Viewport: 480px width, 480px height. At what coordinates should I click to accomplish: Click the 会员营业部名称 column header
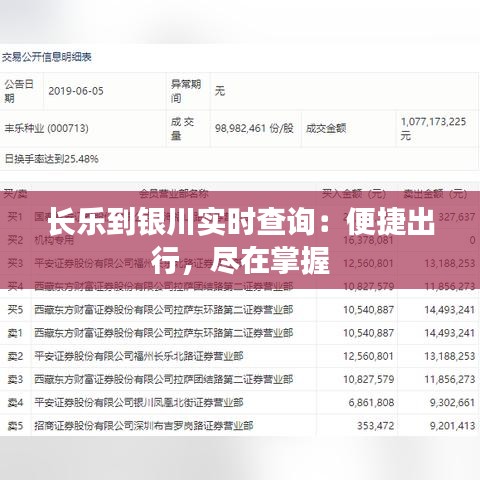(x=174, y=193)
